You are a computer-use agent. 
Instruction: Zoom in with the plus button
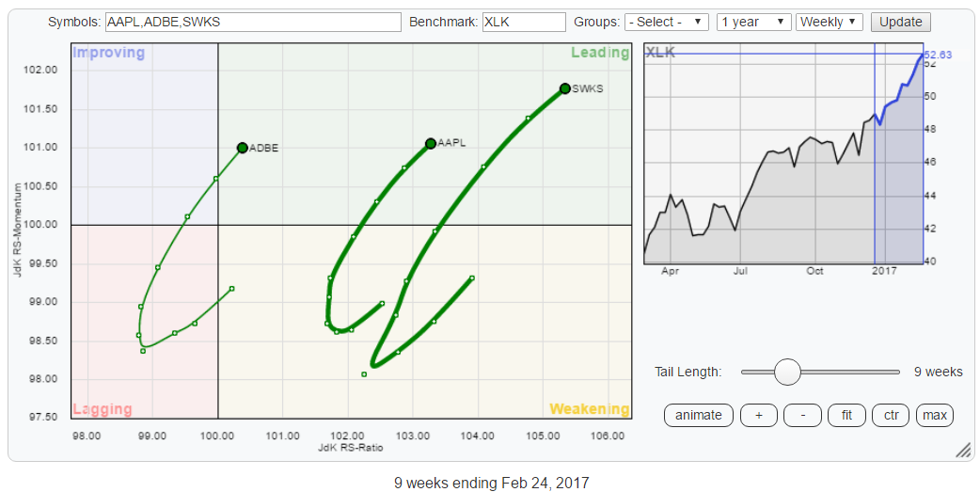[x=759, y=415]
